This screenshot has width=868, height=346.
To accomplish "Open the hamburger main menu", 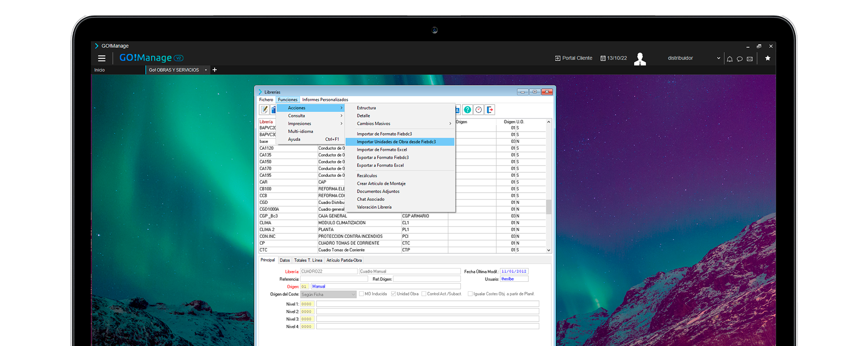I will (102, 58).
